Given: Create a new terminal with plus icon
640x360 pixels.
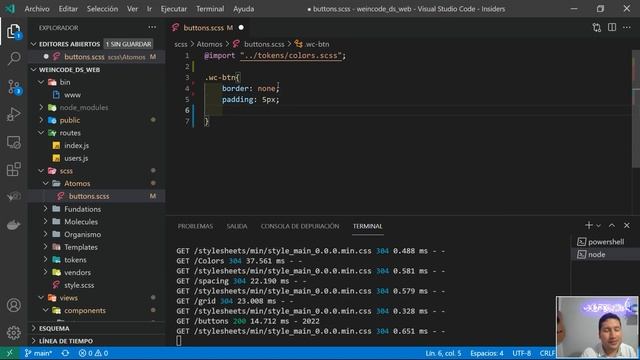Looking at the screenshot, I should click(588, 225).
